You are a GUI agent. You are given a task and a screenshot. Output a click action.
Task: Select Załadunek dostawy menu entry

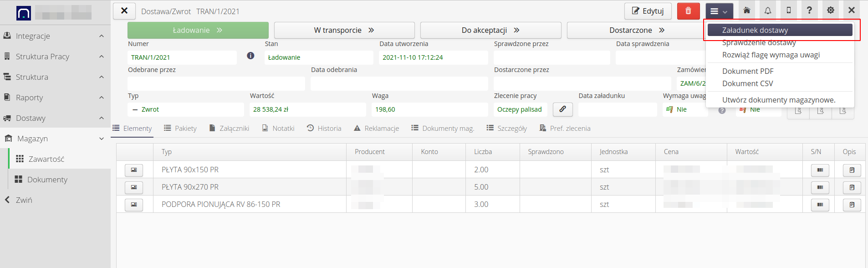point(779,30)
